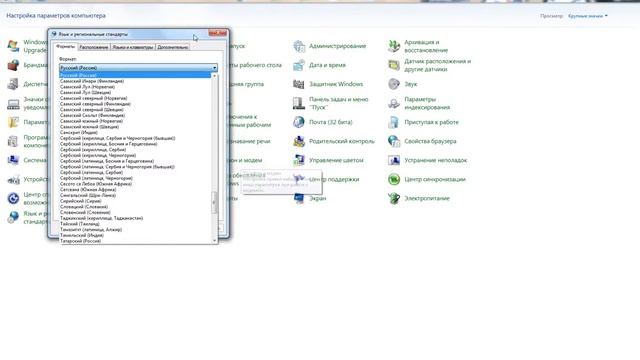
Task: Select Тайский (Таиланд) in list
Action: point(135,224)
